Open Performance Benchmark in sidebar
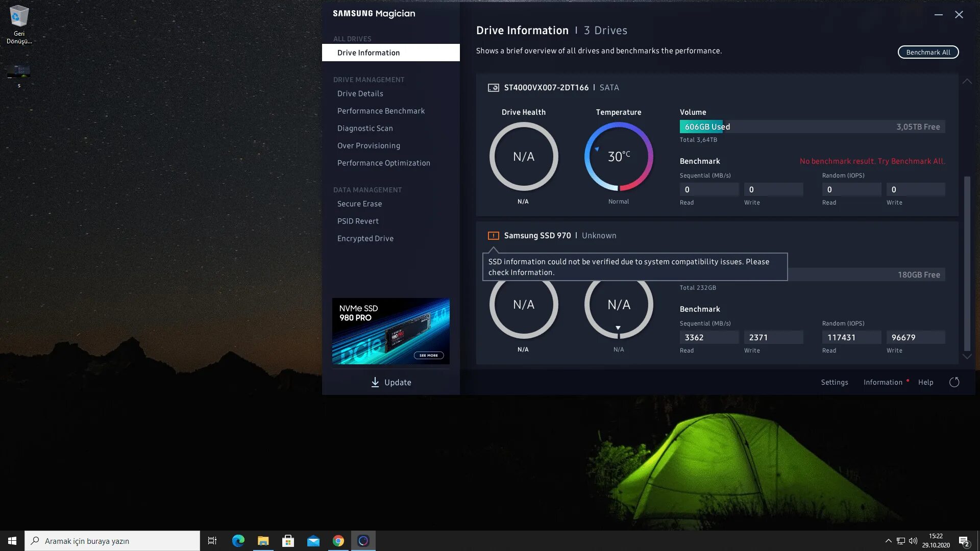 tap(381, 111)
